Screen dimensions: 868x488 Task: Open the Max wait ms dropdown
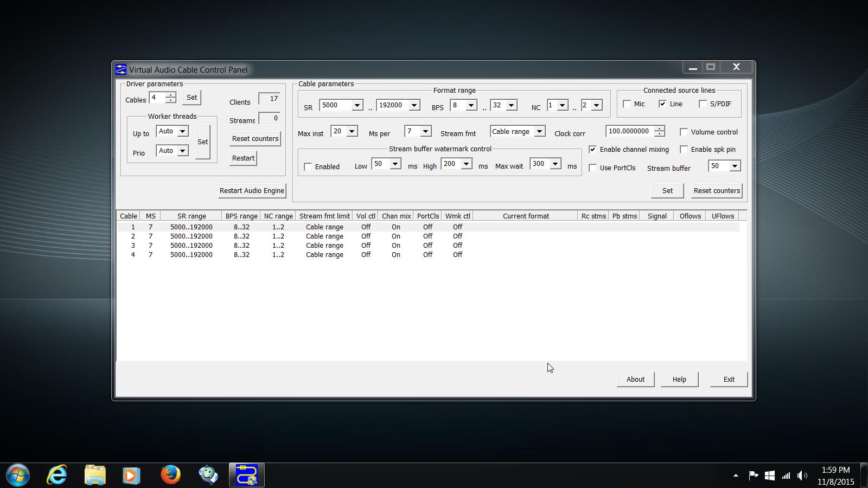(555, 164)
